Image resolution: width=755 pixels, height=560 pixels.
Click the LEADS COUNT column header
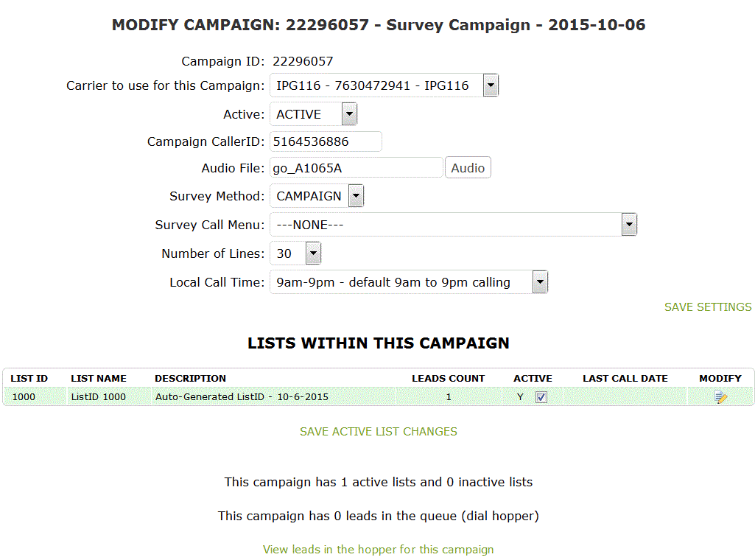click(x=449, y=379)
